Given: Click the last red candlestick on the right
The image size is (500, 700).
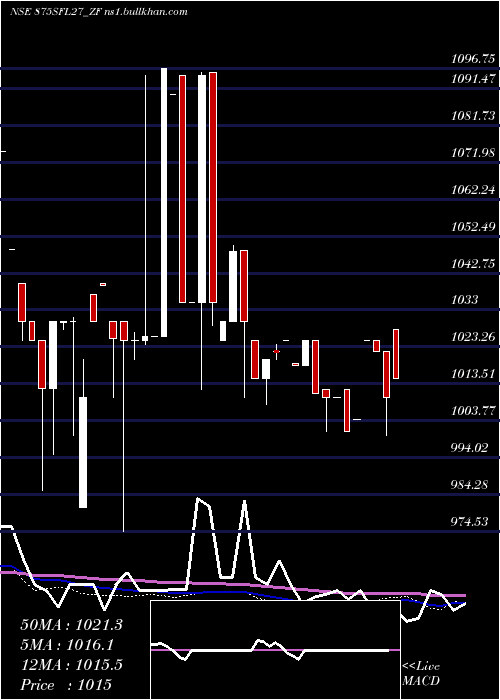Looking at the screenshot, I should click(x=396, y=354).
